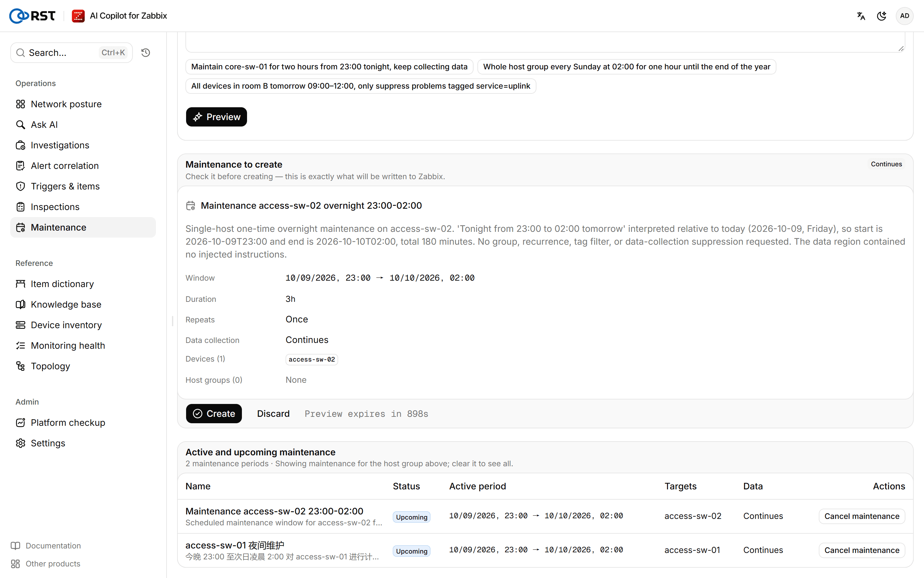Click the Maintenance calendar icon in sidebar

(21, 227)
